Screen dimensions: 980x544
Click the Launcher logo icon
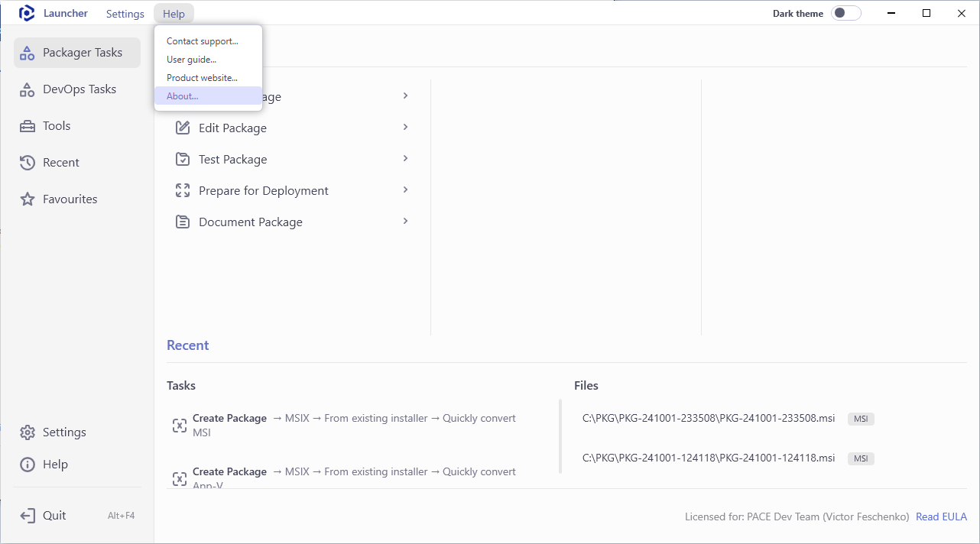pos(27,13)
